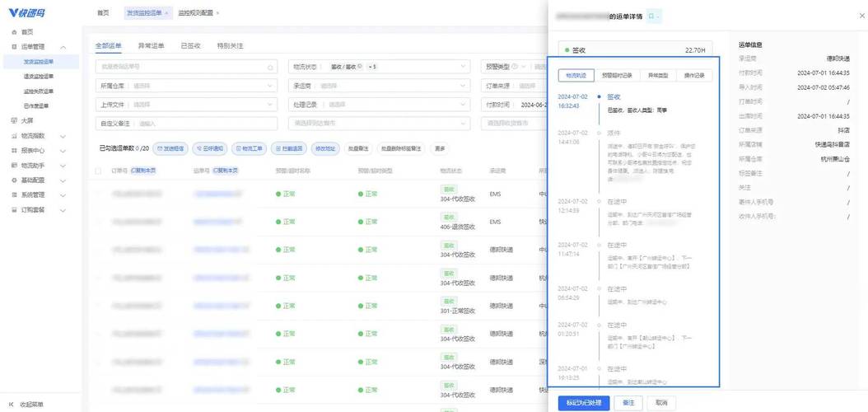Viewport: 868px width, 412px height.
Task: Expand the 物流指数 menu chevron
Action: click(63, 136)
